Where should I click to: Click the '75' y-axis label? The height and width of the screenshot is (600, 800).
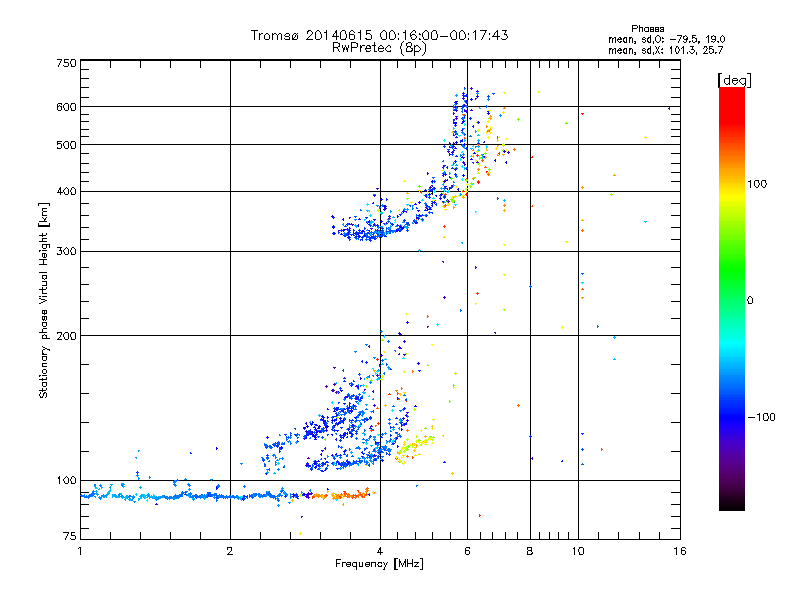pyautogui.click(x=70, y=536)
